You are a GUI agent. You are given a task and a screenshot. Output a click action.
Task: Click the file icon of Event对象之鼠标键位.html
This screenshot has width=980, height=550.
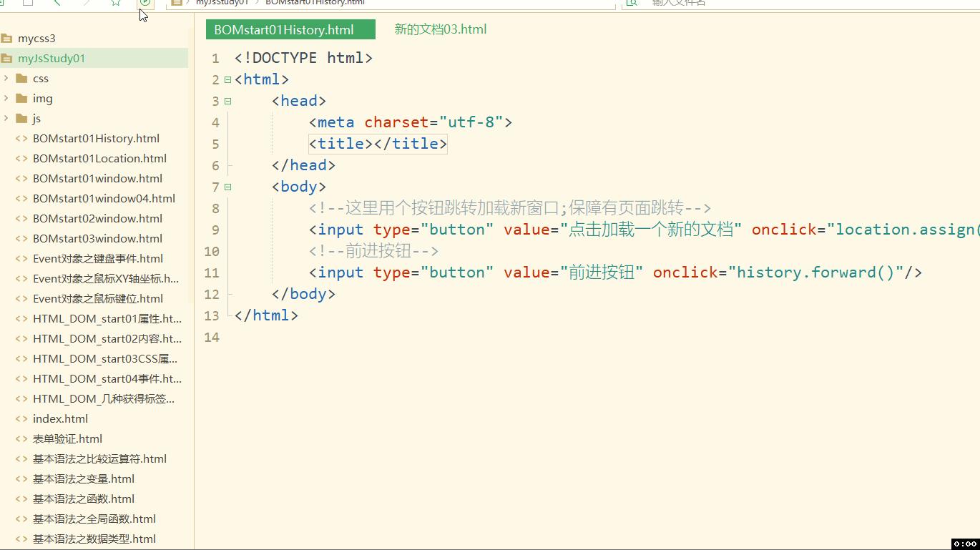(x=21, y=299)
